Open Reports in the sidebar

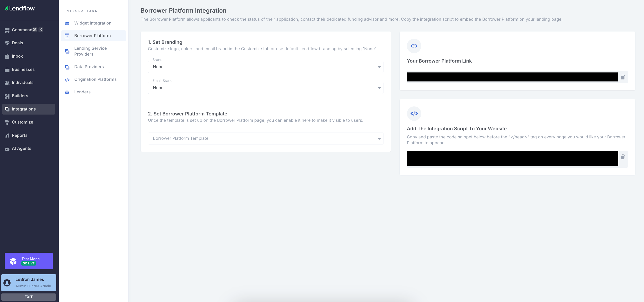[x=29, y=135]
